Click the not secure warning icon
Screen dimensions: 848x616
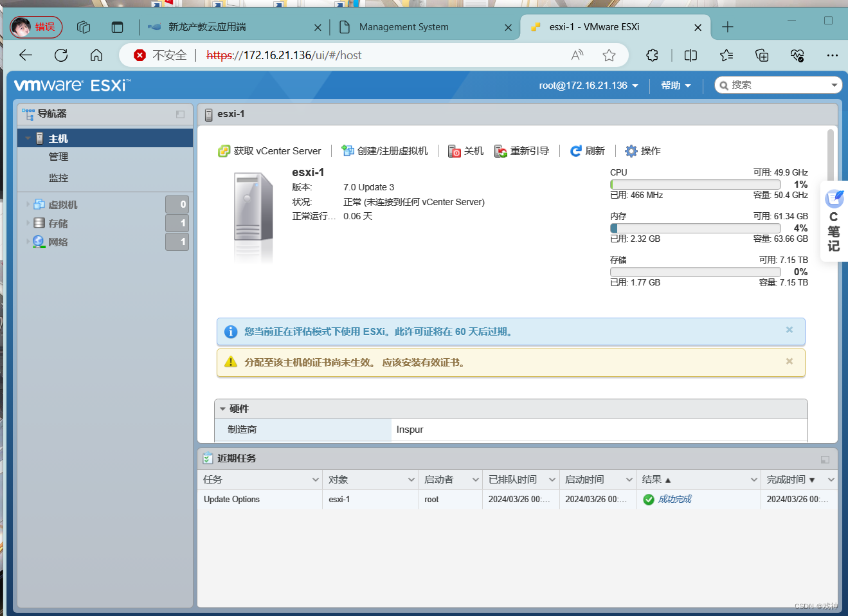140,55
